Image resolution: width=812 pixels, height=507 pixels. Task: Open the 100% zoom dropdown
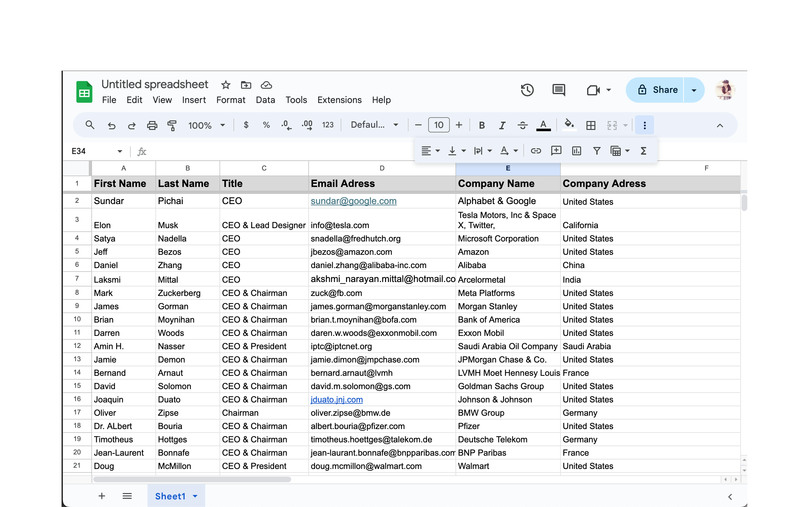tap(206, 125)
